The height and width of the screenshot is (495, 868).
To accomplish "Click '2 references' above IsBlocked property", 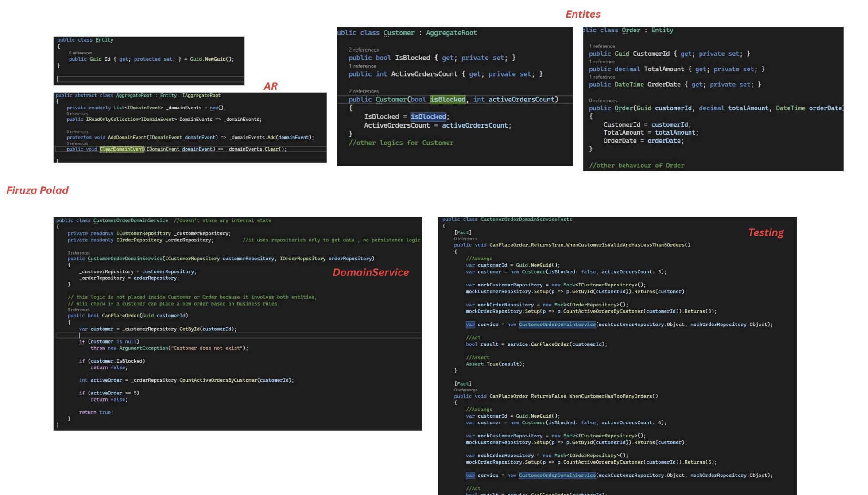I will click(x=363, y=50).
